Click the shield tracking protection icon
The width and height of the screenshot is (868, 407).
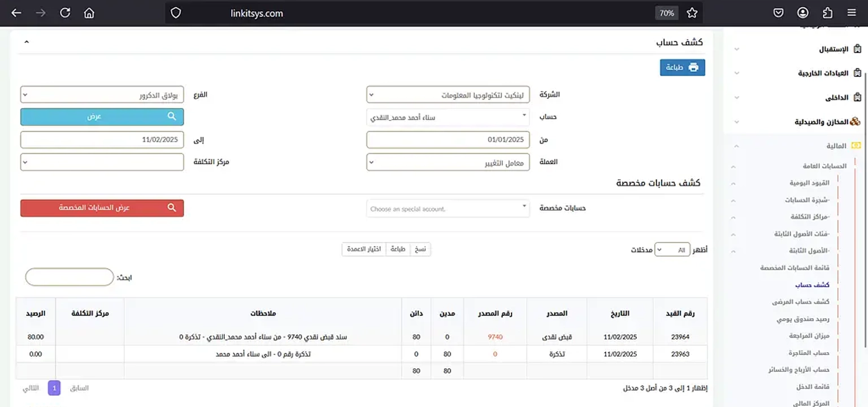click(176, 12)
